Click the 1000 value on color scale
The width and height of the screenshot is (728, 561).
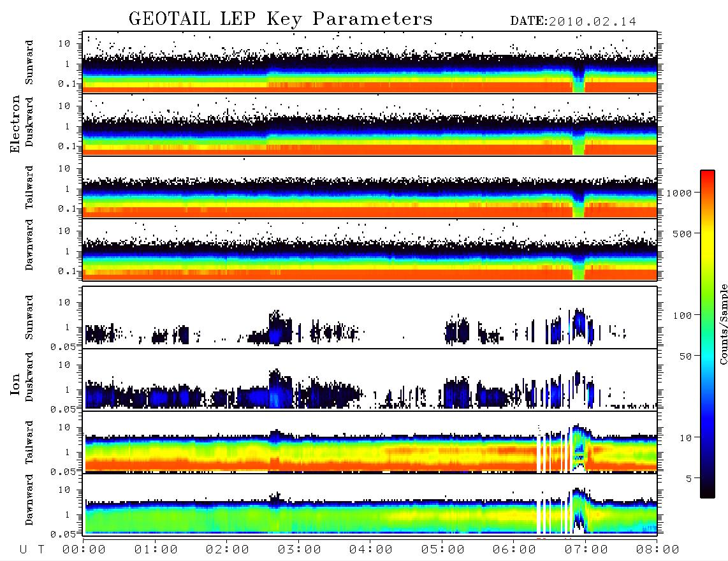pyautogui.click(x=680, y=193)
